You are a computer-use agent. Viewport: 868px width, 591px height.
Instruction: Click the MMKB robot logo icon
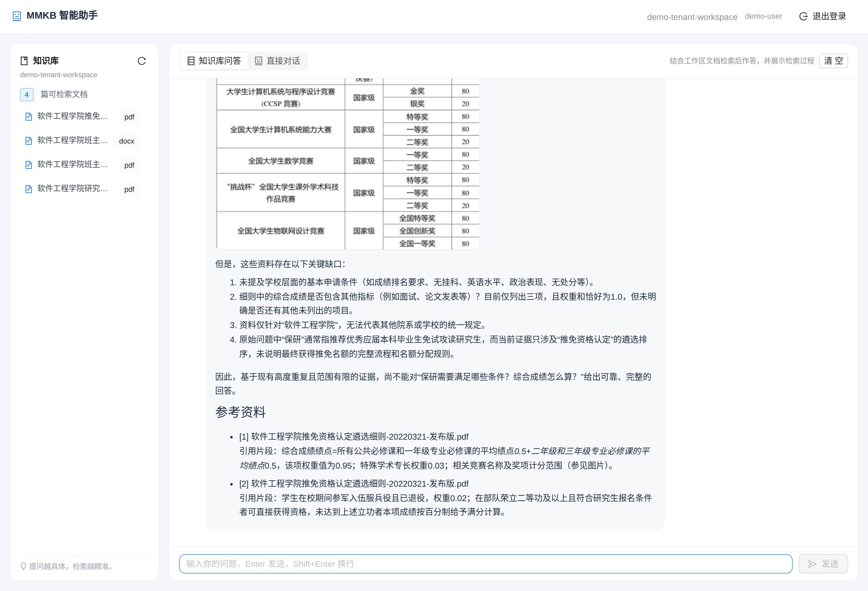pyautogui.click(x=17, y=16)
